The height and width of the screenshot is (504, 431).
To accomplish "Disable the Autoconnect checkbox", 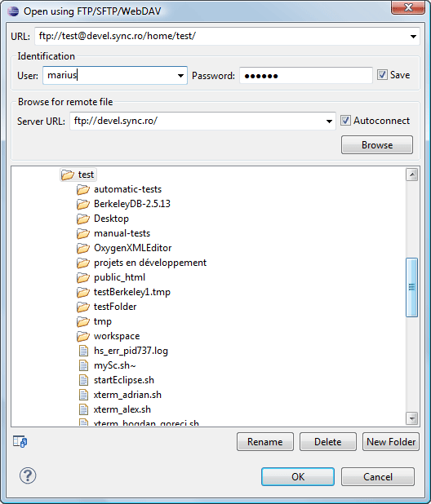I will click(345, 121).
